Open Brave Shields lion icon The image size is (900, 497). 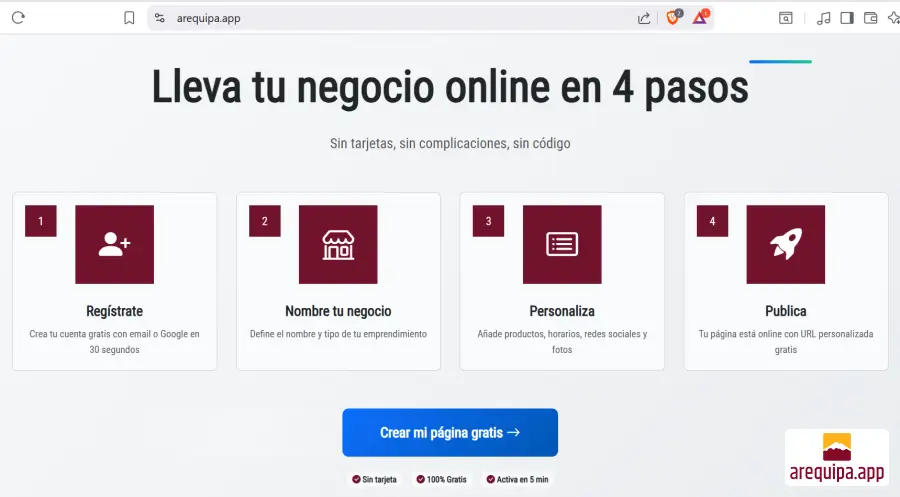tap(673, 18)
